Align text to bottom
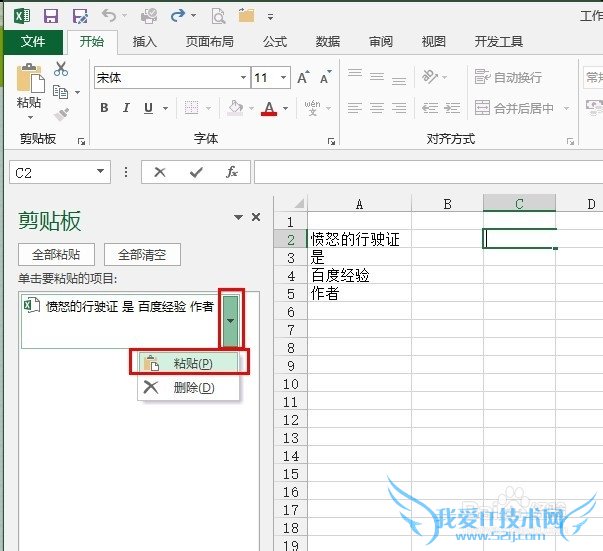603x551 pixels. tap(399, 80)
